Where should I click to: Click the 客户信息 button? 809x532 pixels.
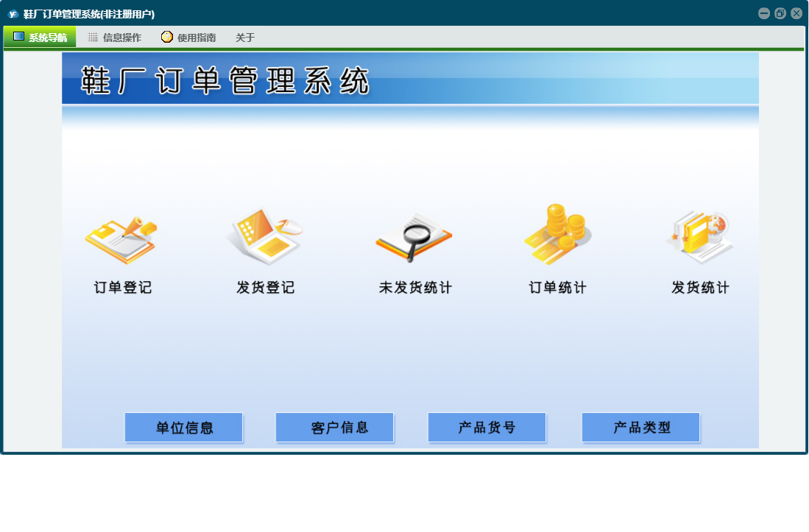334,428
